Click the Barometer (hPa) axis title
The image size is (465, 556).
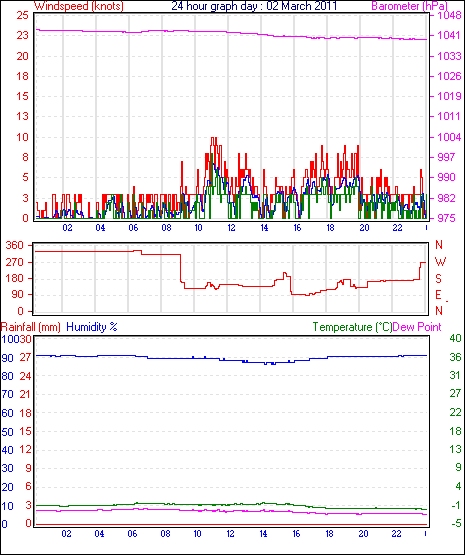[410, 6]
